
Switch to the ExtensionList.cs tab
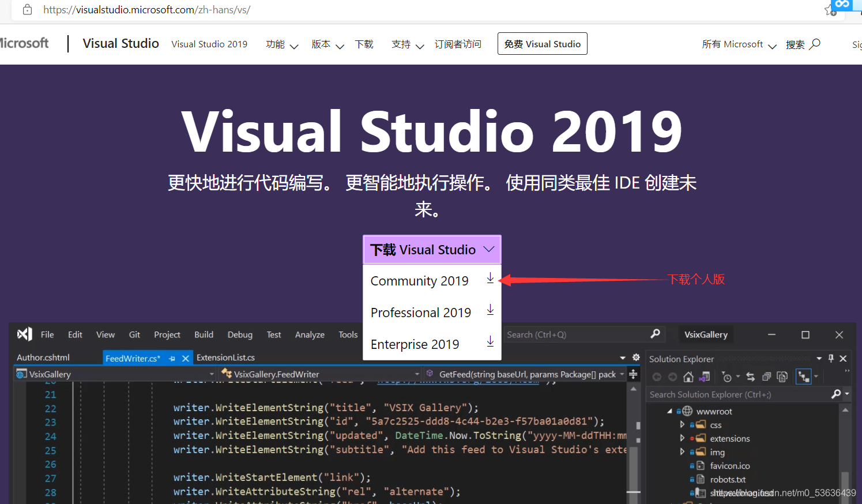click(x=225, y=358)
